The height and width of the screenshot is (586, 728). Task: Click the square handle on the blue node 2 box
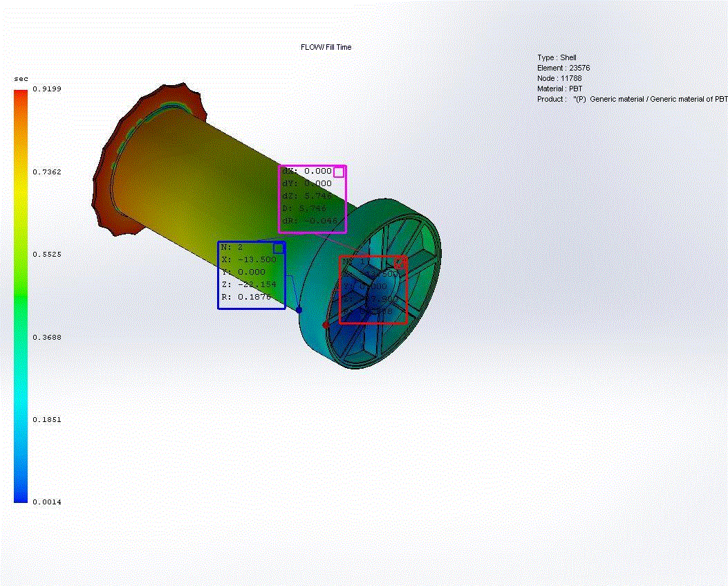click(x=278, y=248)
